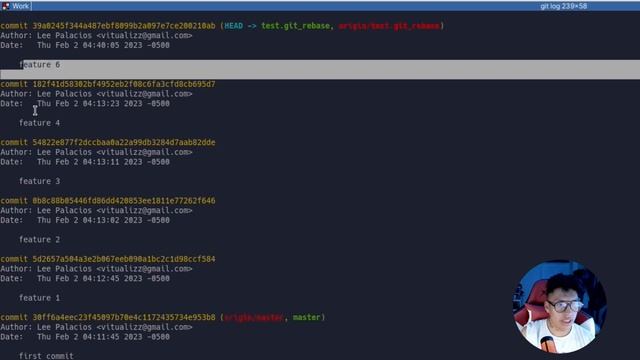Click commit hash 30ff6a4eec23f45097b70e4c1172435734e953b8
Viewport: 640px width, 360px height.
124,318
